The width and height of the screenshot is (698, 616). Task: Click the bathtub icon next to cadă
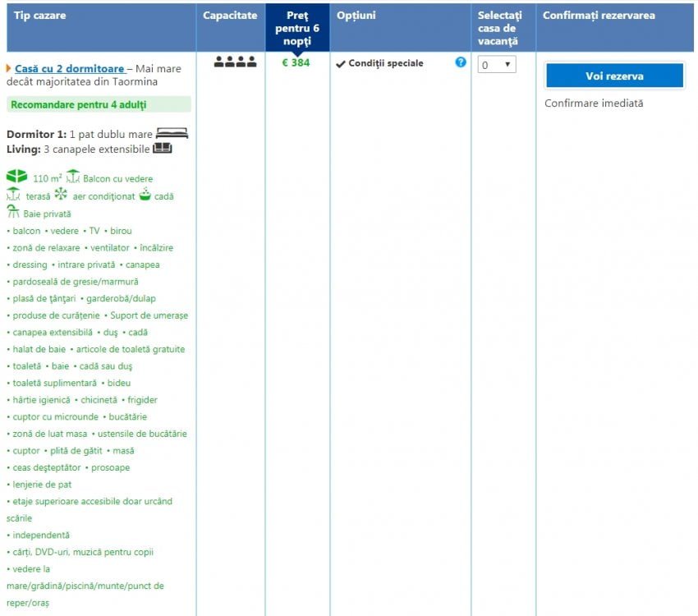[145, 195]
